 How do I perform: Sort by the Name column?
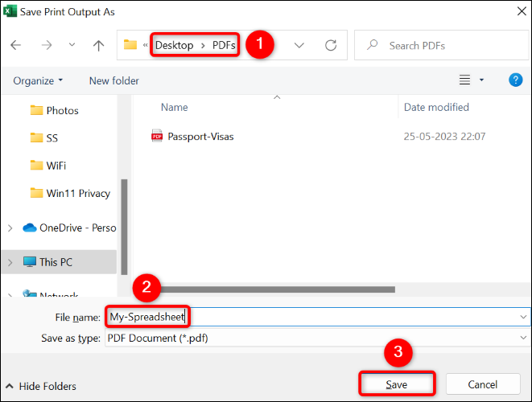pyautogui.click(x=174, y=107)
